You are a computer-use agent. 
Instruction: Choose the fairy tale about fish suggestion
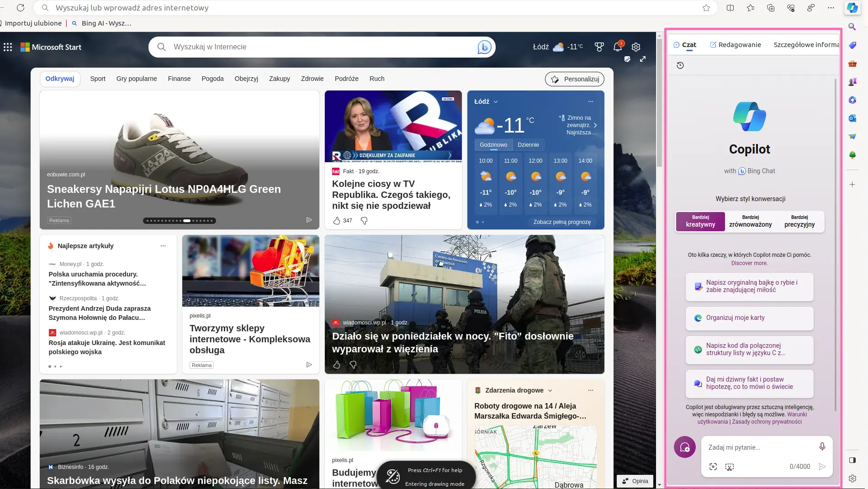click(x=749, y=287)
